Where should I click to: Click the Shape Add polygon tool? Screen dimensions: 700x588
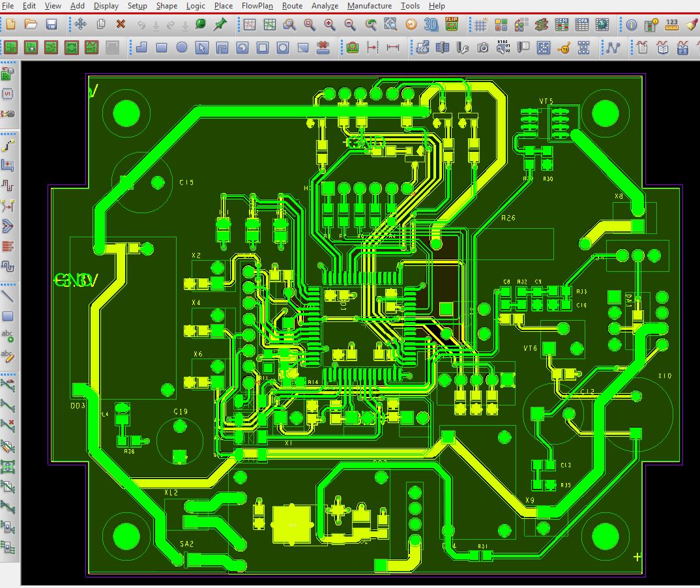click(x=141, y=48)
